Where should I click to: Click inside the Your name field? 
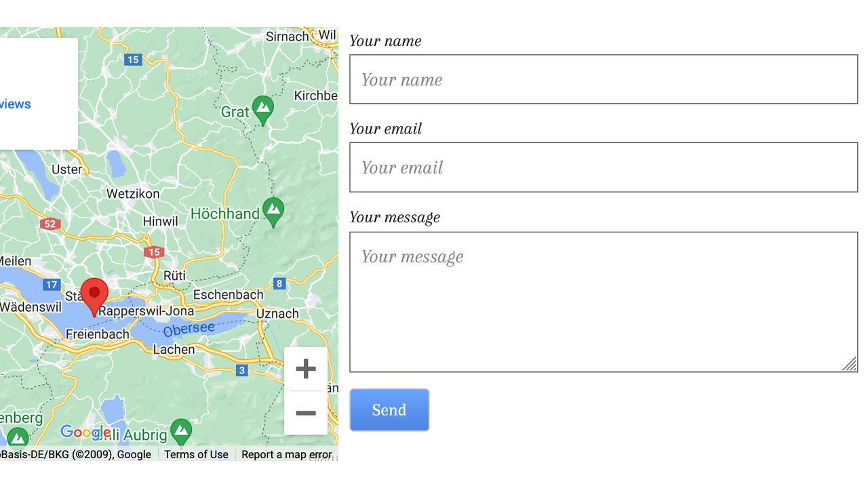point(603,79)
